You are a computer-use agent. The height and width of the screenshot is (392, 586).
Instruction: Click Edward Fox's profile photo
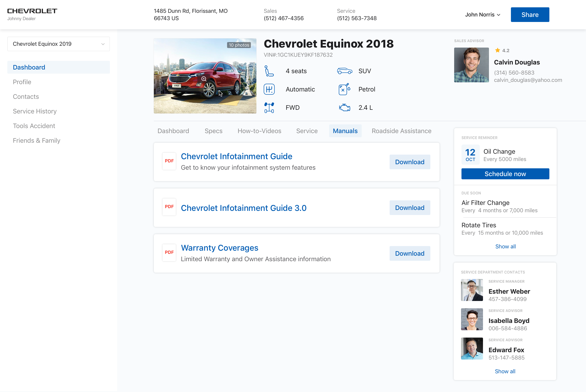coord(472,349)
